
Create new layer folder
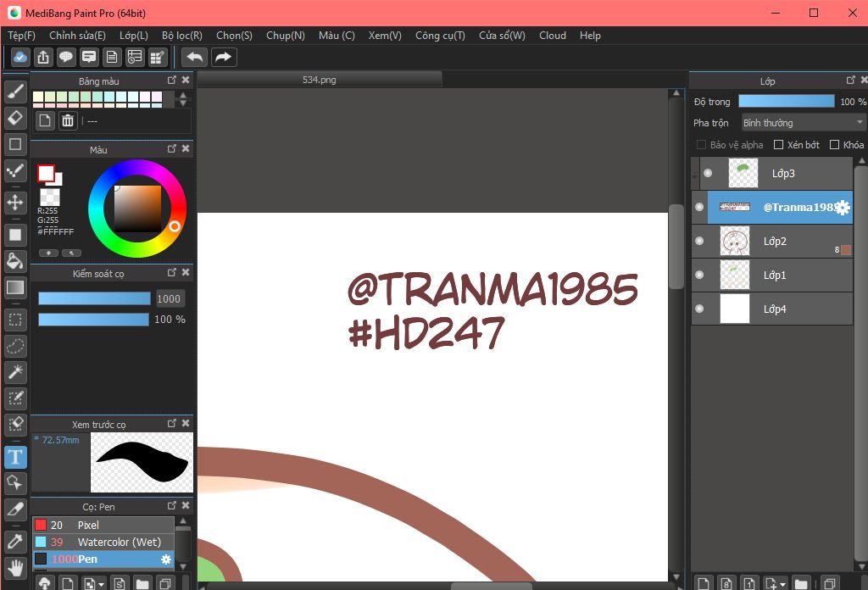(x=800, y=583)
